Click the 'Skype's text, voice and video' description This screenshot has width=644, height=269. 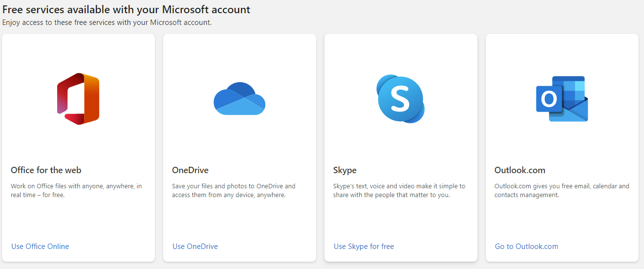point(399,190)
